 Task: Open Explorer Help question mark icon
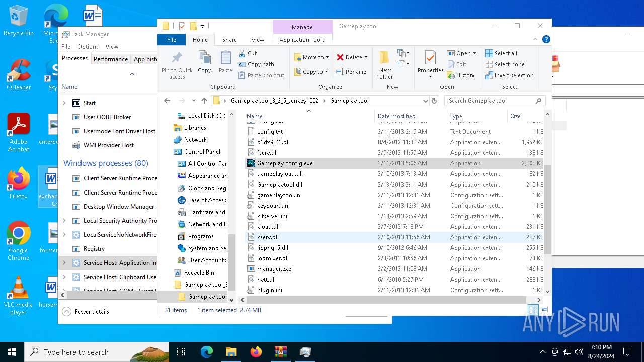(x=546, y=39)
